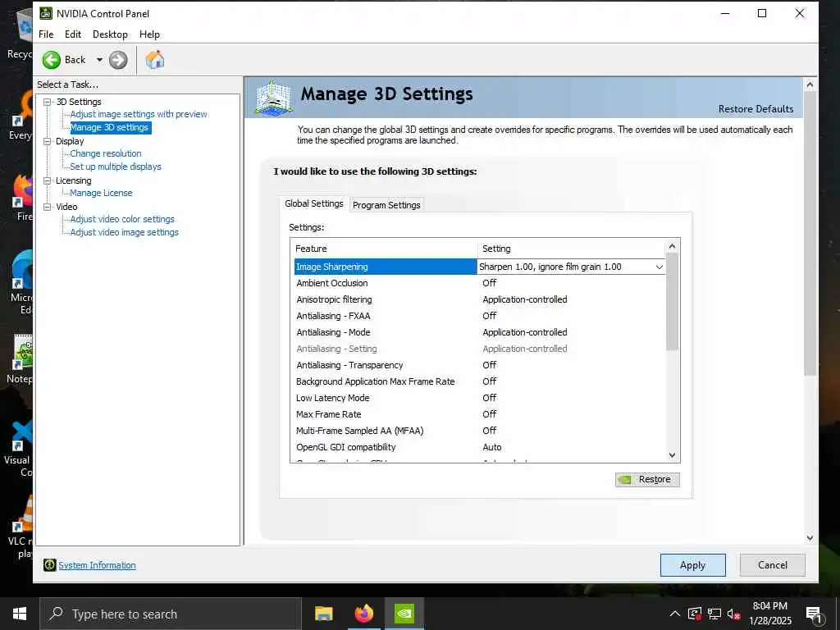Select the Antialiasing - Mode row
This screenshot has height=630, width=840.
point(479,332)
